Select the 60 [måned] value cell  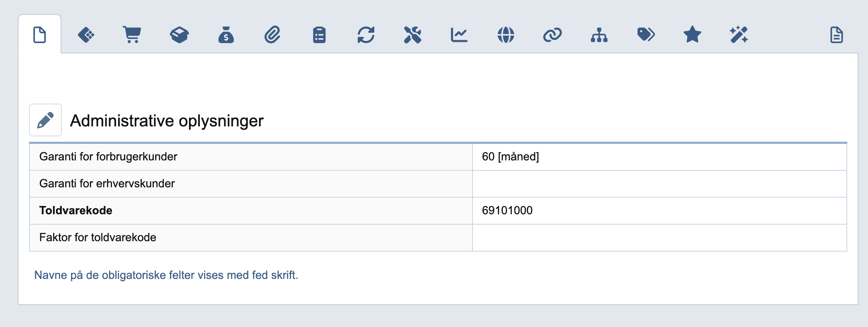(x=659, y=157)
